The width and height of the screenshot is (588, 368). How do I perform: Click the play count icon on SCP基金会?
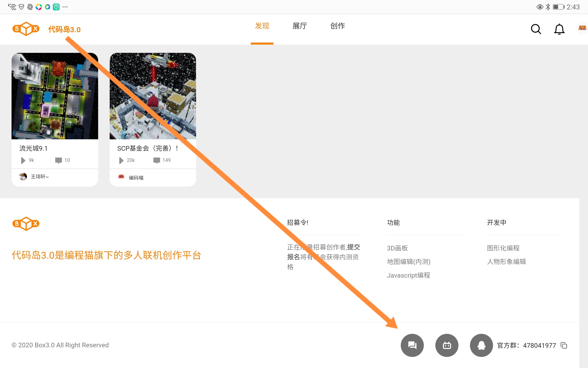tap(121, 160)
